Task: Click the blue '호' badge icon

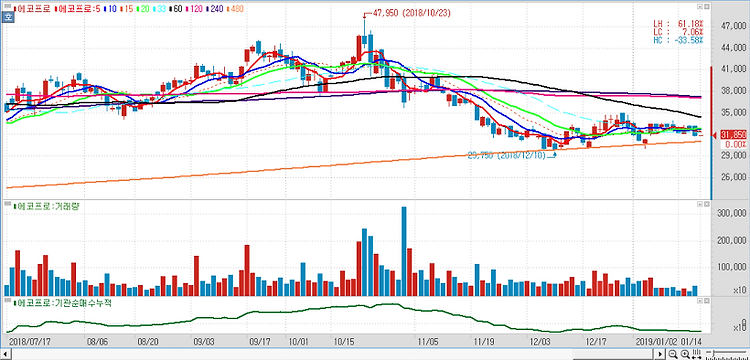Action: click(7, 16)
